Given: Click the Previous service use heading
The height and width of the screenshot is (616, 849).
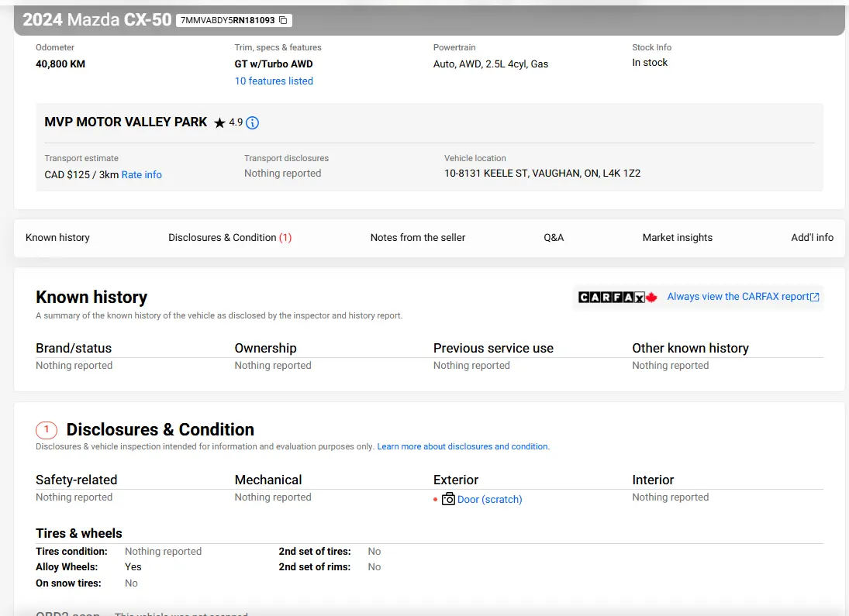Looking at the screenshot, I should pos(493,348).
